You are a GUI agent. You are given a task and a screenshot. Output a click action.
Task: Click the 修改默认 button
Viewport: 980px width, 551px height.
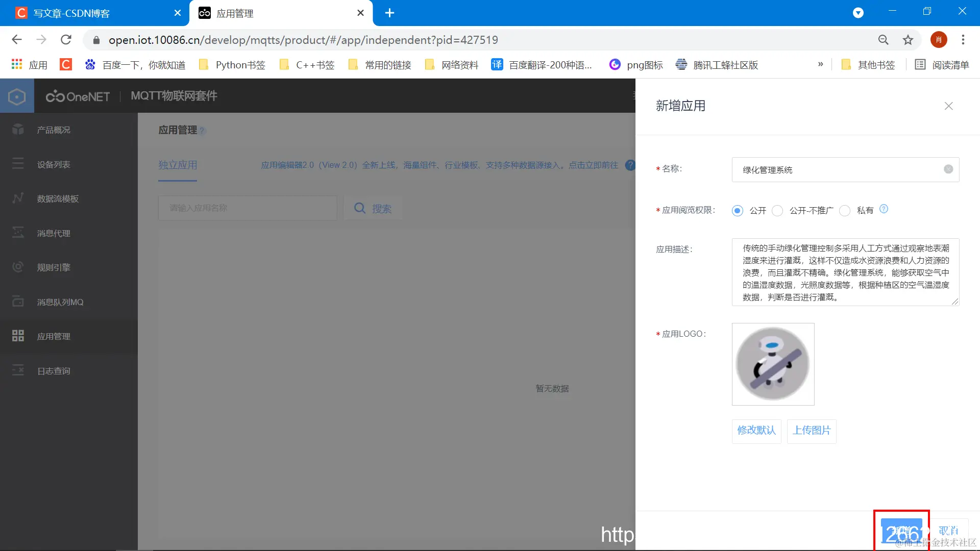tap(756, 431)
